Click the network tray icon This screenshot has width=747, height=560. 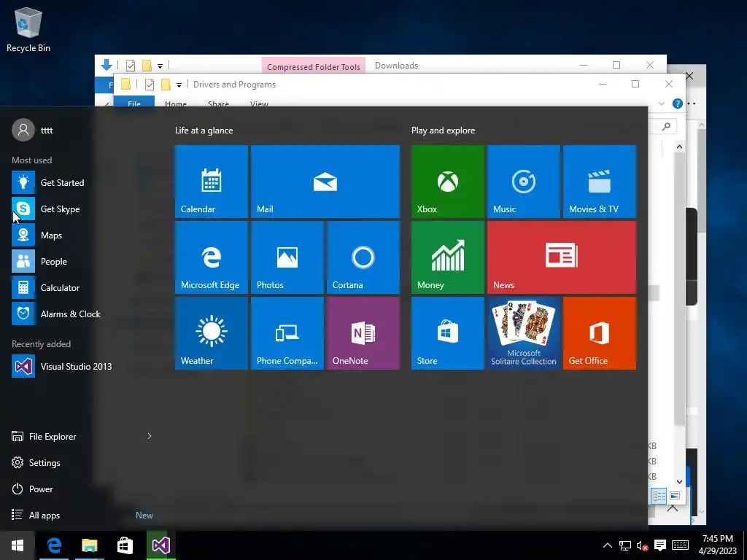coord(624,545)
